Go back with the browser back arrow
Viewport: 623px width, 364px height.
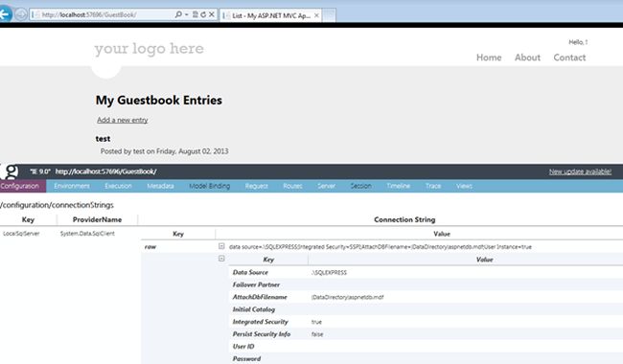click(5, 14)
